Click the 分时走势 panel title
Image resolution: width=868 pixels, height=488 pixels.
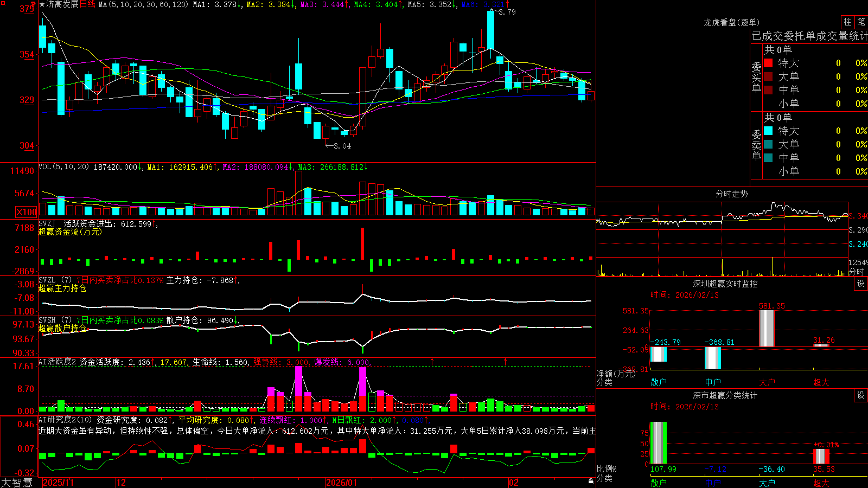coord(732,194)
